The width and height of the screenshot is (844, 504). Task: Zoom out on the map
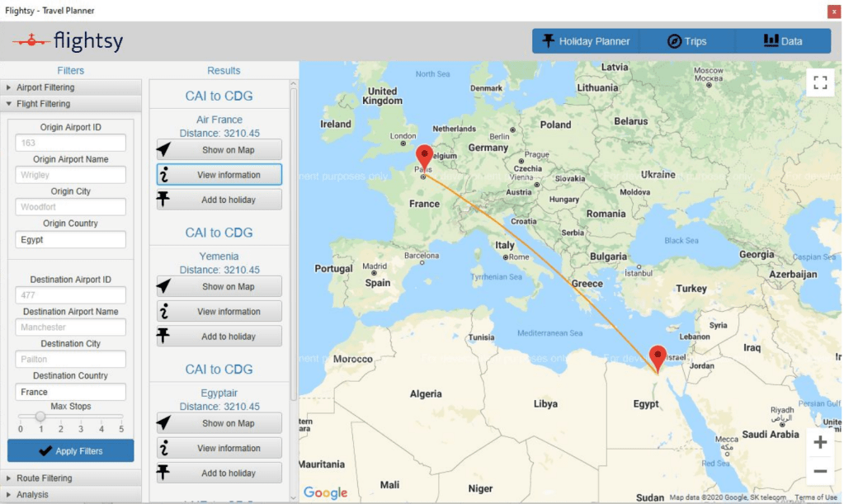coord(819,471)
